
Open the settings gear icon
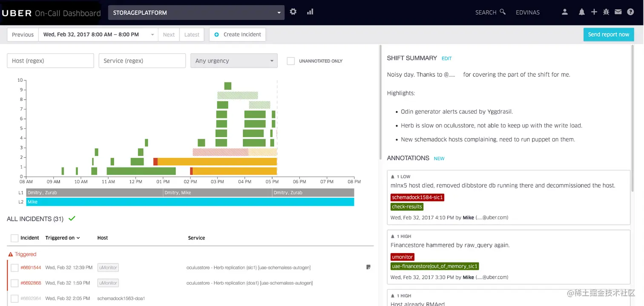[x=293, y=12]
